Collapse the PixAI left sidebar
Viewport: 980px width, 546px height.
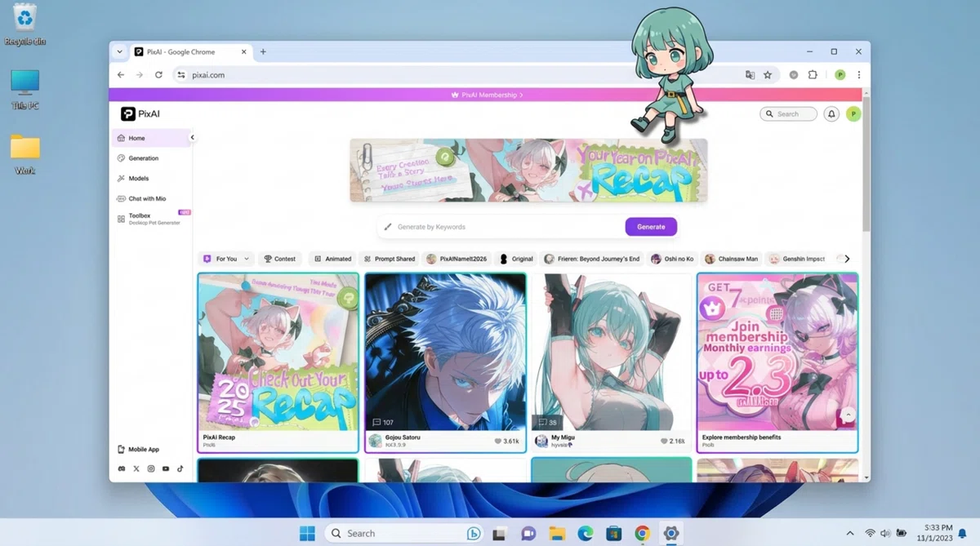click(x=193, y=137)
